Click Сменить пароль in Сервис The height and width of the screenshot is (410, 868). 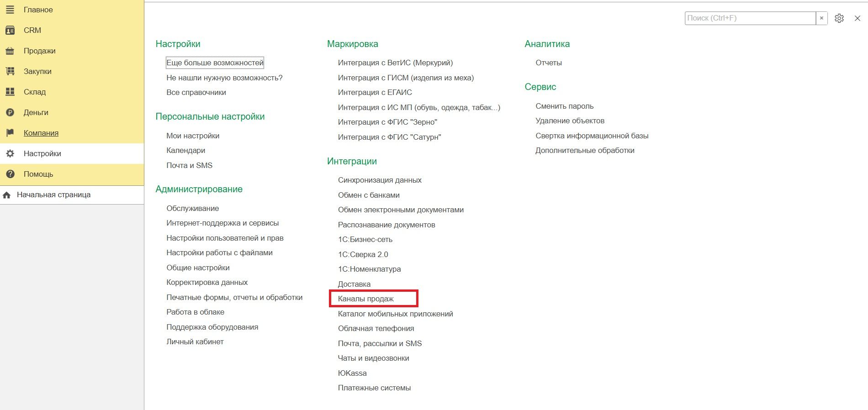565,106
